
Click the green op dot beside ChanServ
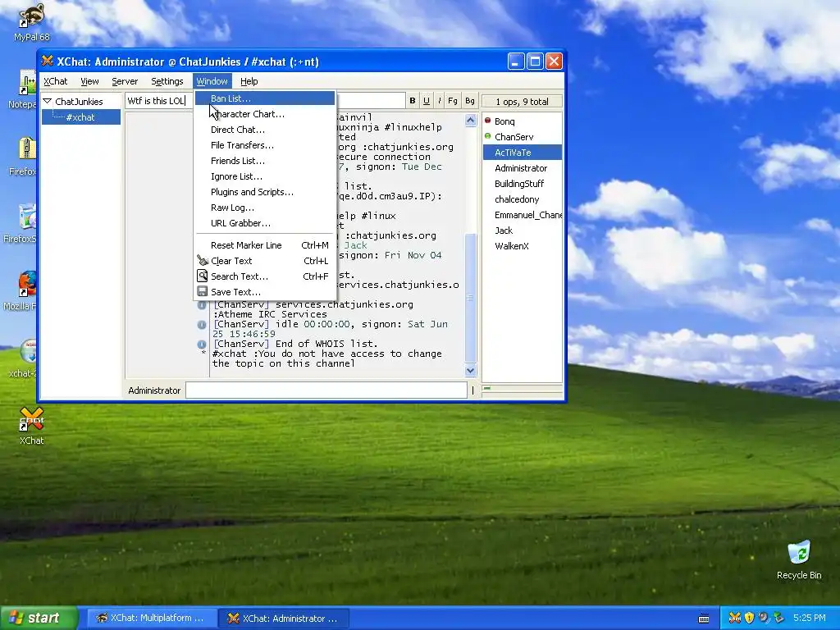487,136
